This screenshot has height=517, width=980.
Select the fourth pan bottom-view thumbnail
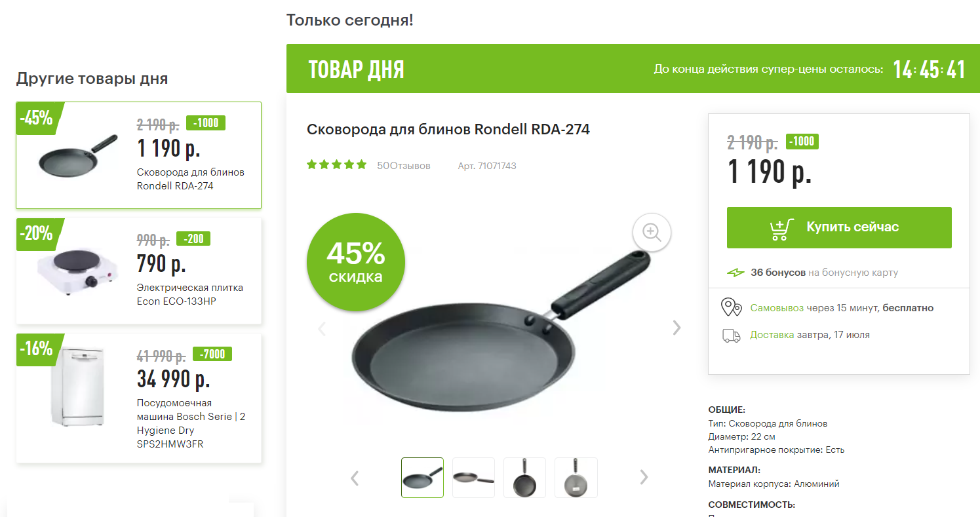[x=576, y=478]
